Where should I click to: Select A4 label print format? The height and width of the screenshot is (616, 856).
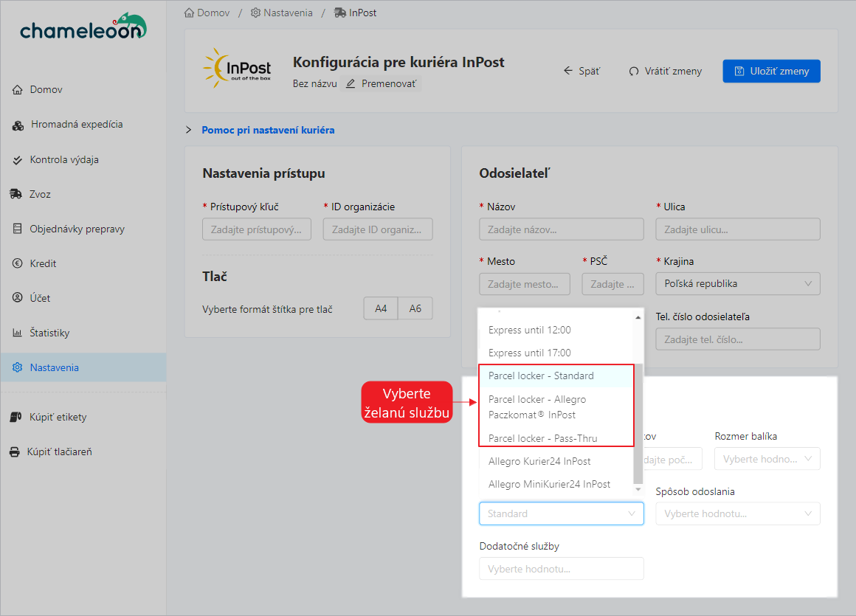pyautogui.click(x=381, y=308)
